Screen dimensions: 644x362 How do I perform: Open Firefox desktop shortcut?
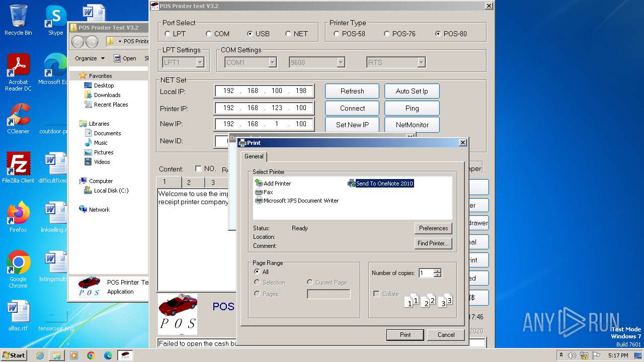18,217
